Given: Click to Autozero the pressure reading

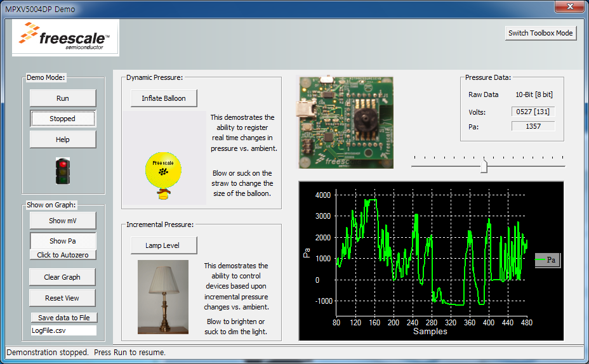Looking at the screenshot, I should 63,255.
